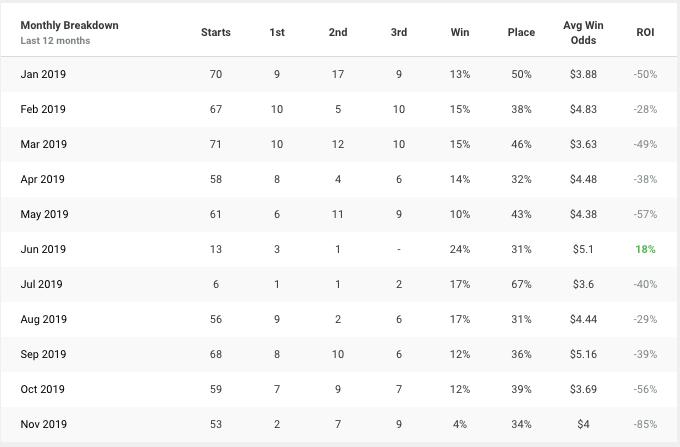Click the Last 12 months subtitle
Screen dimensions: 680x447
point(55,41)
